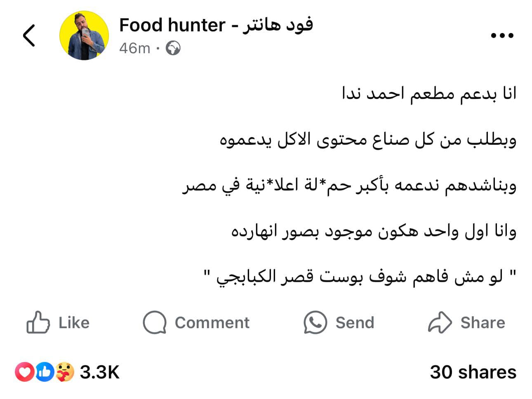
Task: Open Food hunter profile picture
Action: click(x=84, y=35)
